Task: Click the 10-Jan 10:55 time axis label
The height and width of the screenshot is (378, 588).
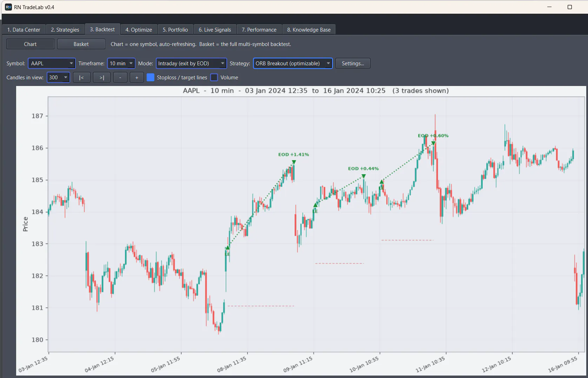Action: point(364,364)
